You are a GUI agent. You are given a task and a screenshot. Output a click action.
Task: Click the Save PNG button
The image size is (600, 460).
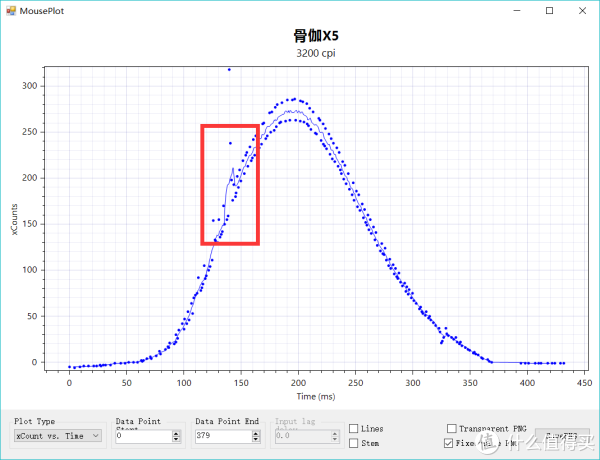click(562, 436)
